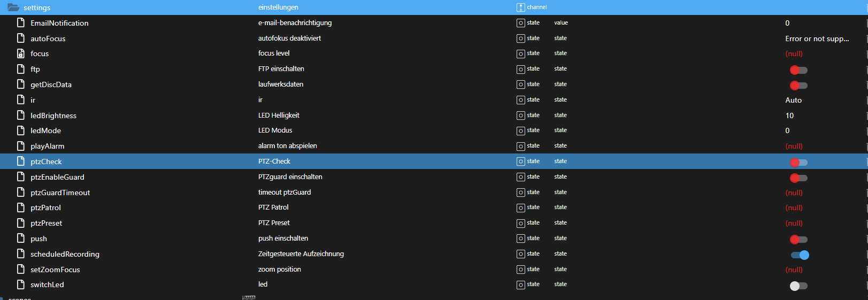The width and height of the screenshot is (868, 300).
Task: Click the settings open-folder icon
Action: click(x=13, y=7)
